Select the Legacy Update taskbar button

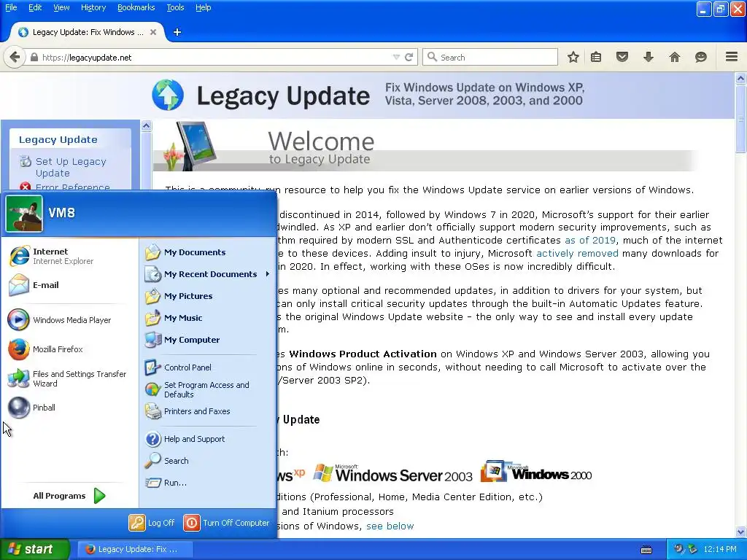(135, 549)
